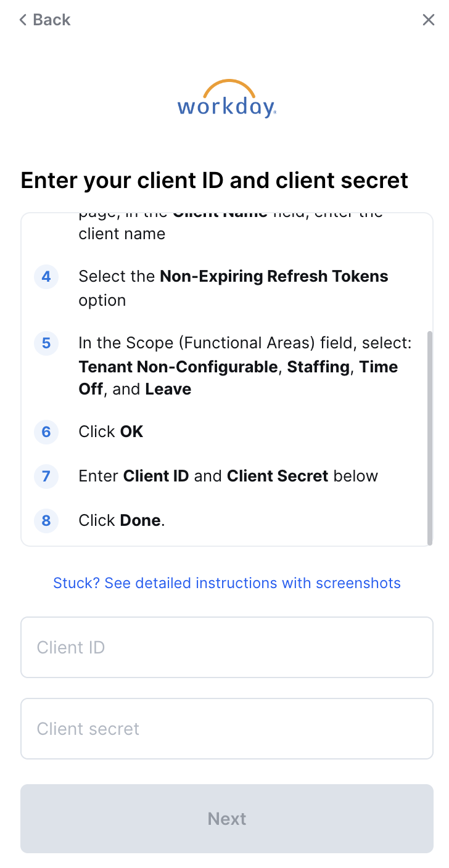
Task: Click the 'Enter Client ID and Client Secret below' step
Action: (x=228, y=476)
